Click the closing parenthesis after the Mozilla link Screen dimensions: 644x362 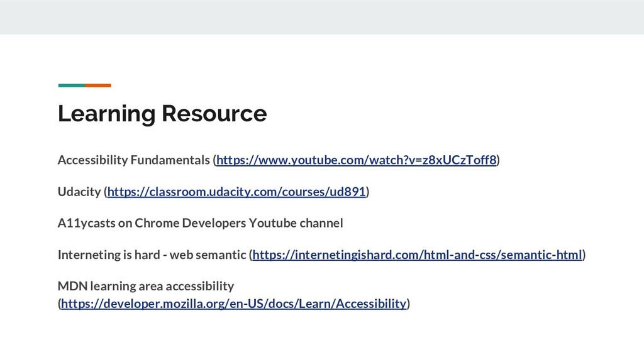pos(409,304)
